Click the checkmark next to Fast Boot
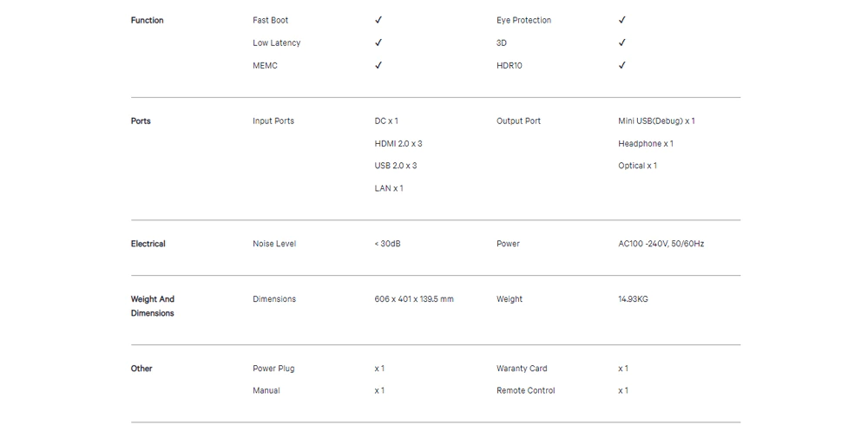The width and height of the screenshot is (868, 425). (378, 20)
